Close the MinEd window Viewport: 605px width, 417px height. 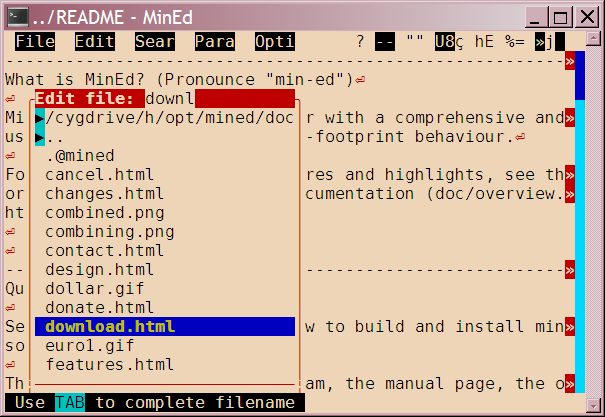[586, 17]
